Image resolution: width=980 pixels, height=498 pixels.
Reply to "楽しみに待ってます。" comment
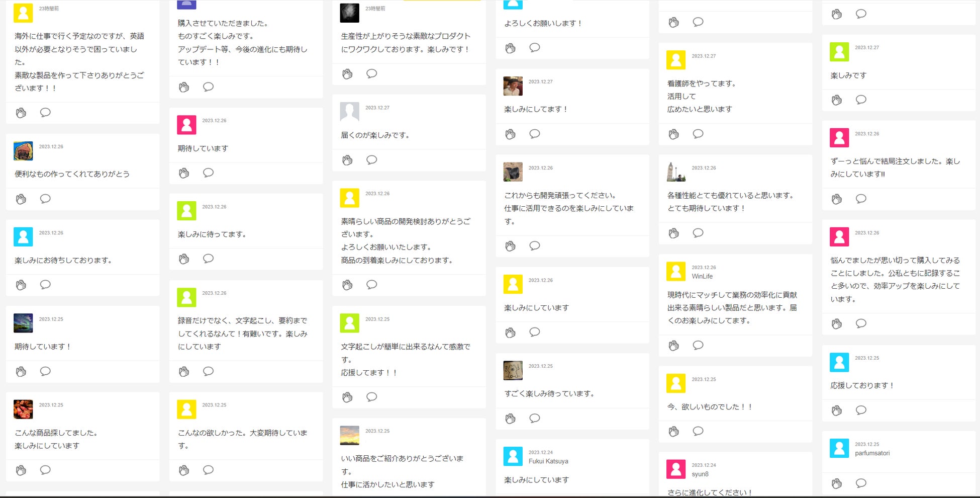point(208,259)
